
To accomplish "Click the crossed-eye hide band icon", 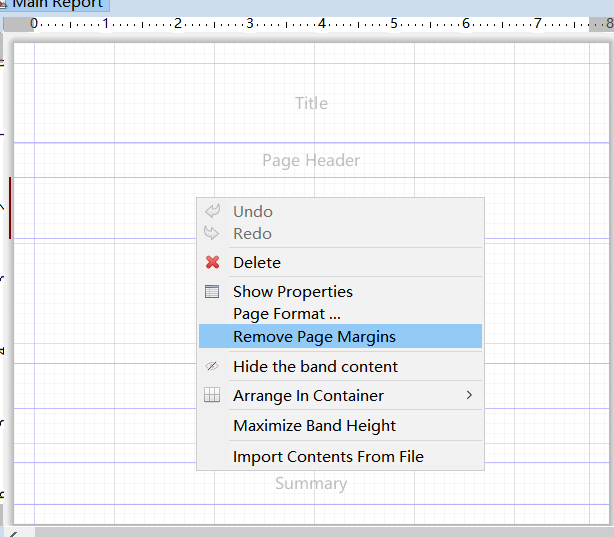I will (212, 366).
